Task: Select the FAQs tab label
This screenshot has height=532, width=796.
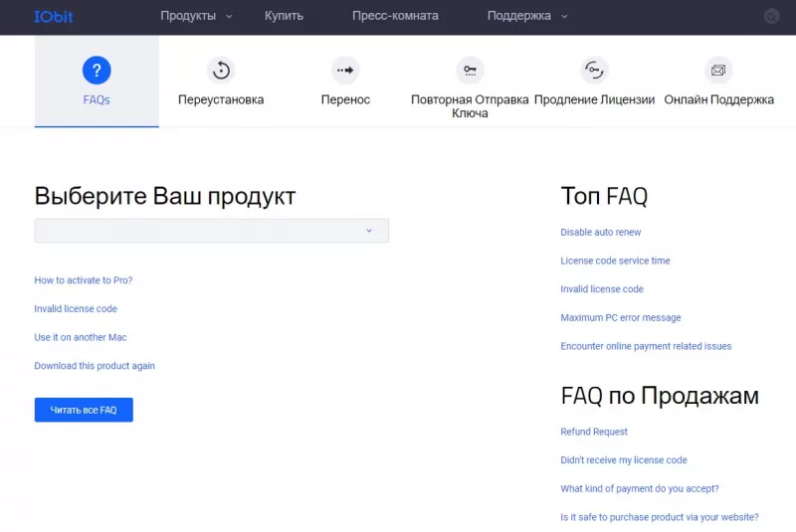Action: tap(97, 99)
